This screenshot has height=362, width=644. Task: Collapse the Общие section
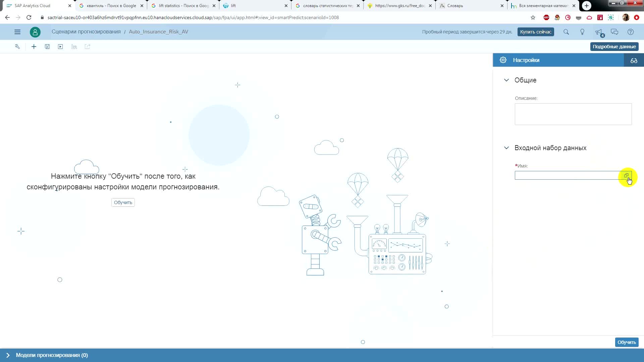coord(506,80)
